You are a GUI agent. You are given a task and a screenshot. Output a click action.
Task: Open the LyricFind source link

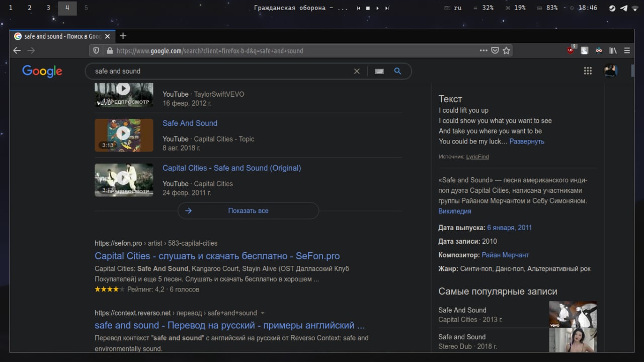click(477, 157)
